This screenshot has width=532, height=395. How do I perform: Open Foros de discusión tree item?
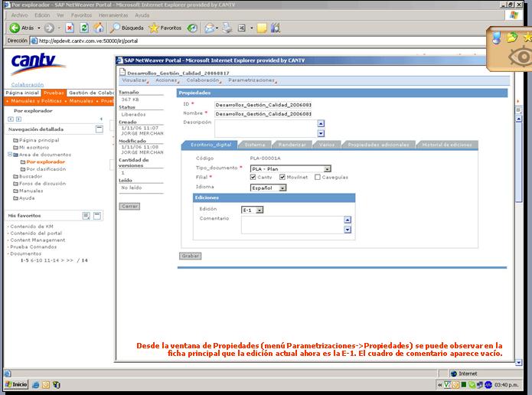(x=42, y=184)
